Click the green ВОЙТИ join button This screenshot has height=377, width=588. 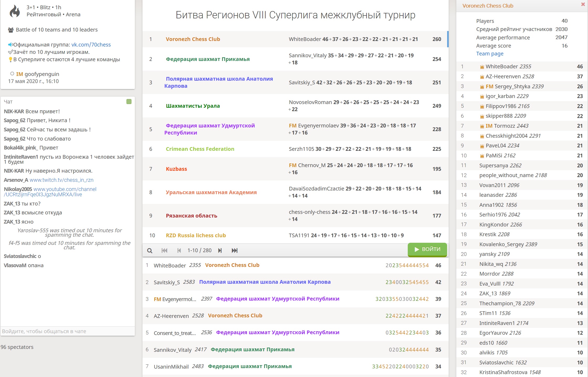(x=427, y=249)
